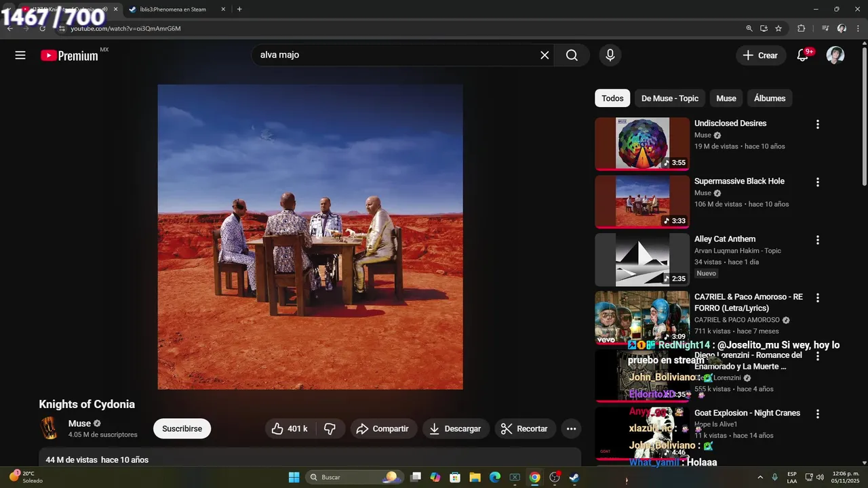Screen dimensions: 868x488
Task: Go to the YouTube Premium home logo
Action: point(70,56)
